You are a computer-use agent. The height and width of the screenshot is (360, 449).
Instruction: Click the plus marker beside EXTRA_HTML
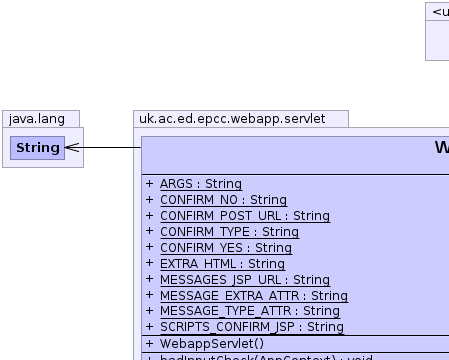click(x=149, y=263)
